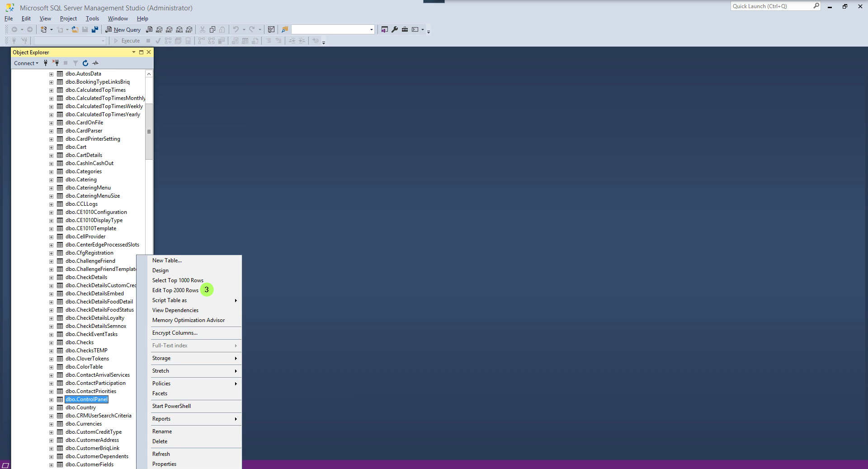Open the Storage submenu

coord(194,358)
